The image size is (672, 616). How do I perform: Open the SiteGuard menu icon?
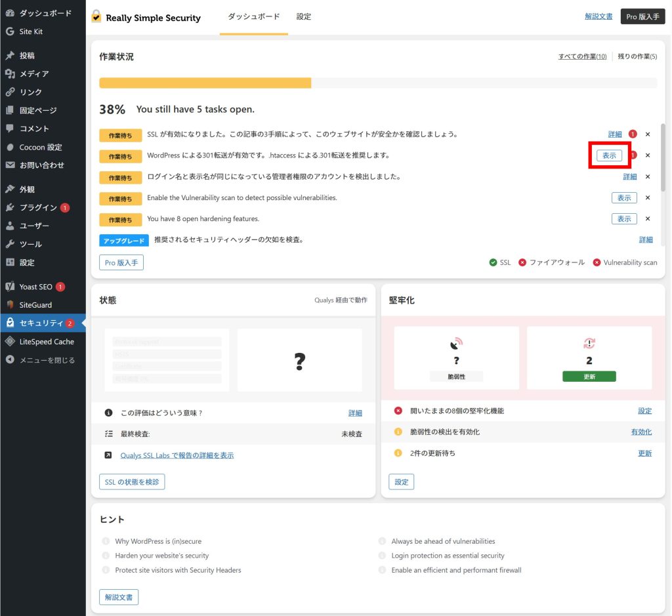tap(10, 305)
